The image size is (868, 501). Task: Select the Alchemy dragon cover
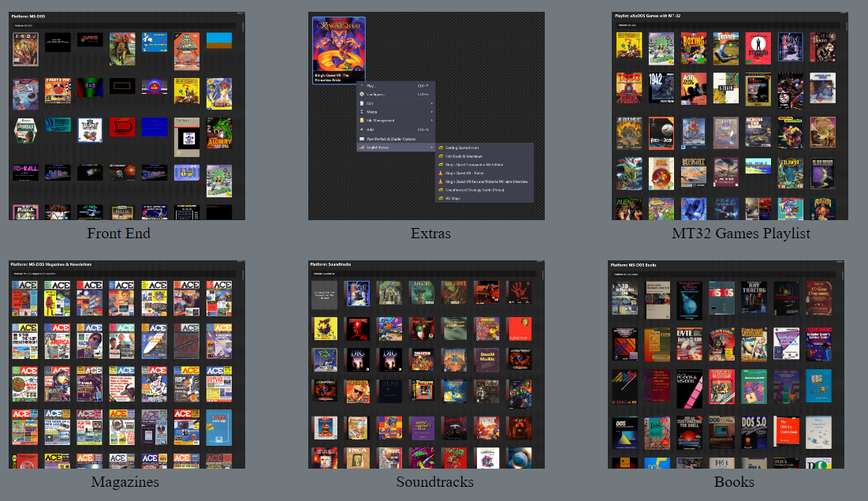coord(219,133)
